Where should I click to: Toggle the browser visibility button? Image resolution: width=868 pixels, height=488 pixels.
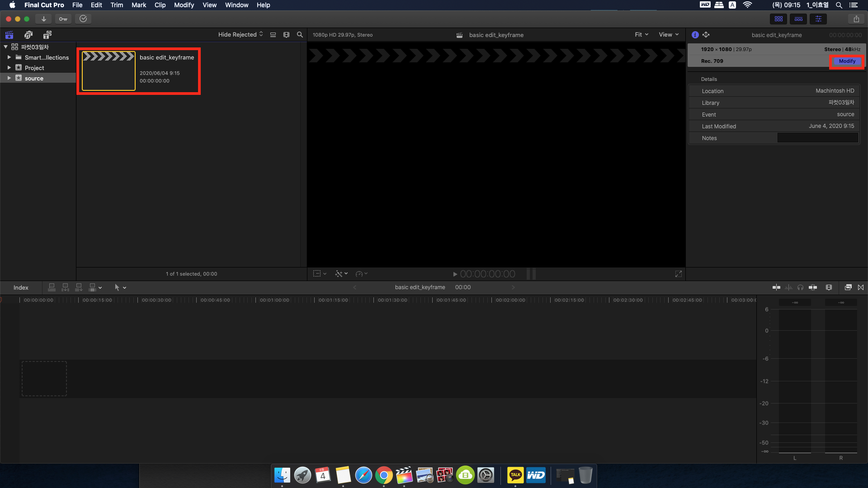pos(778,19)
